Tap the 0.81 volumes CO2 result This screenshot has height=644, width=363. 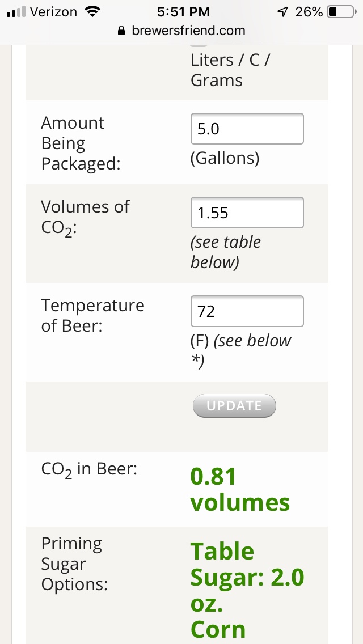point(240,489)
